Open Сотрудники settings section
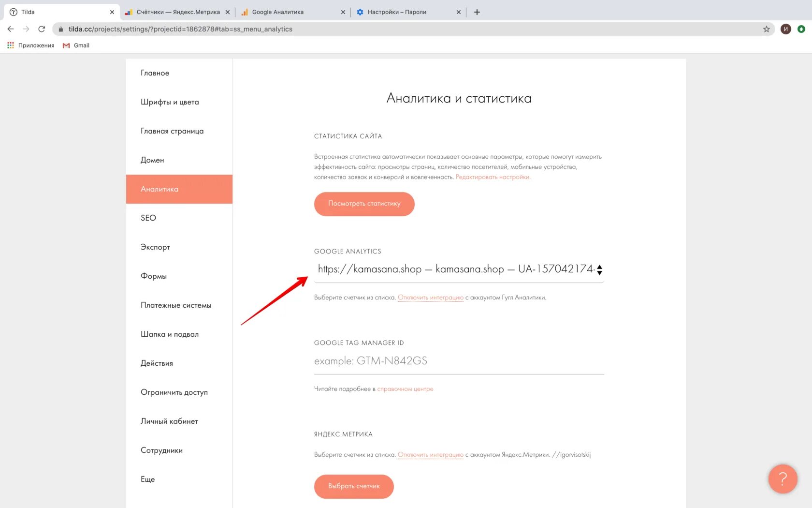 tap(179, 450)
